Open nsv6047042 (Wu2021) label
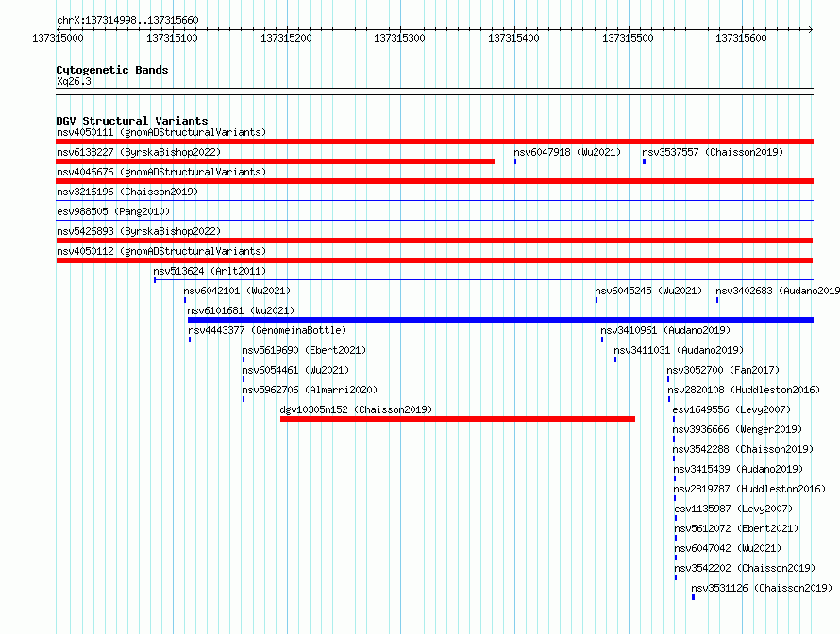The image size is (840, 634). point(728,548)
